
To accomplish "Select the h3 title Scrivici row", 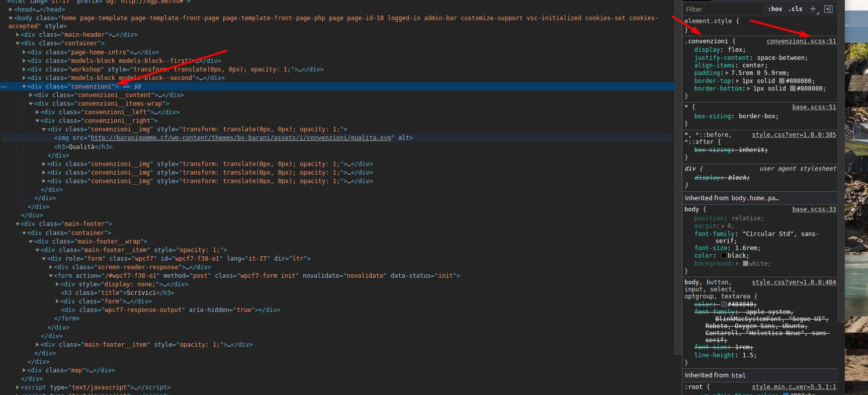I will 118,293.
